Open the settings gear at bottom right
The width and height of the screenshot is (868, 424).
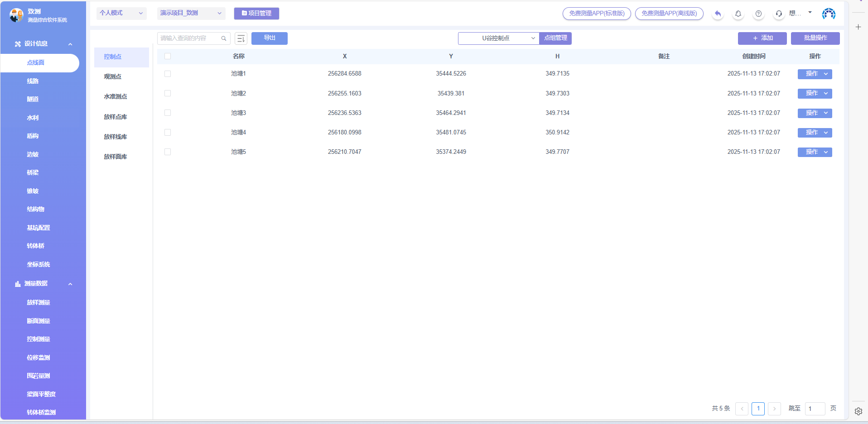click(x=858, y=411)
